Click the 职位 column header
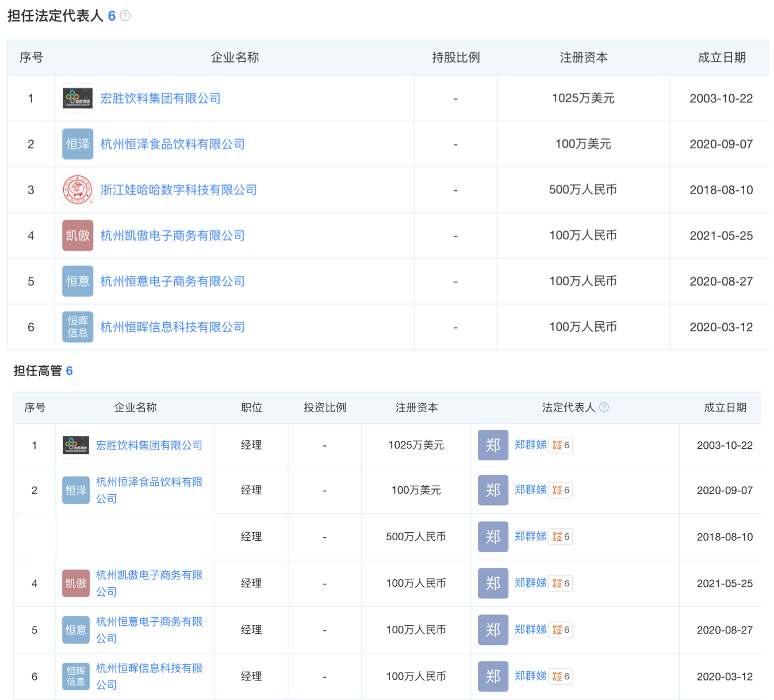 coord(251,407)
